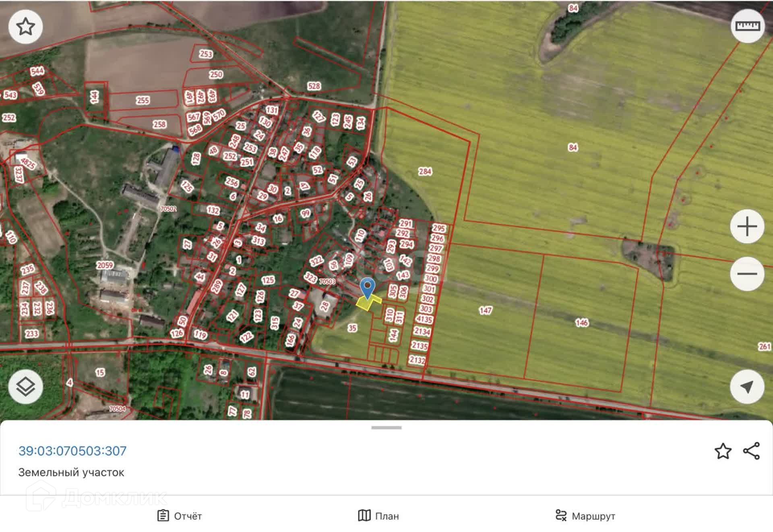Share the selected land parcel

coord(751,451)
